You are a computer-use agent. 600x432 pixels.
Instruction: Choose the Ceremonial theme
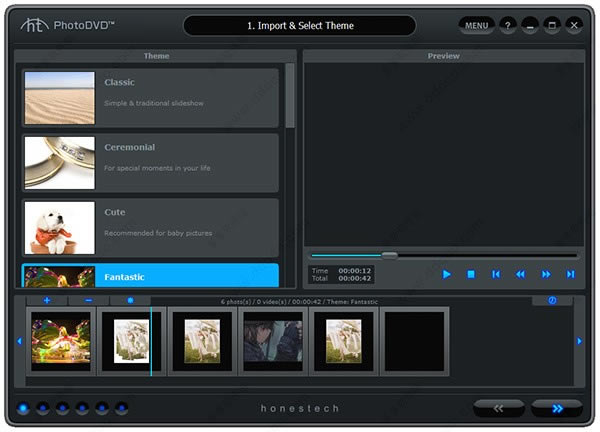(150, 163)
